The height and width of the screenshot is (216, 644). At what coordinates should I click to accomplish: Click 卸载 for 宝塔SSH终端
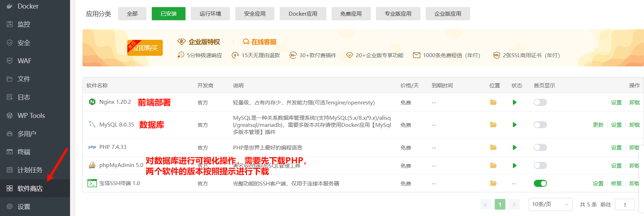(634, 183)
